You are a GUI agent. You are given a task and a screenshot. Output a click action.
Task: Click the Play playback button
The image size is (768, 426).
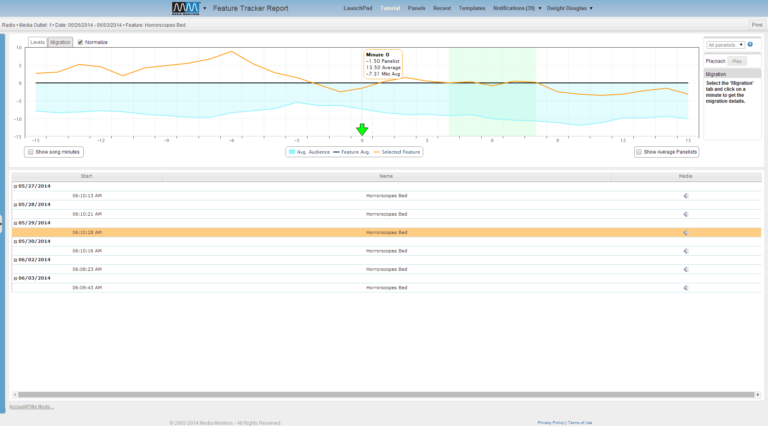tap(737, 61)
